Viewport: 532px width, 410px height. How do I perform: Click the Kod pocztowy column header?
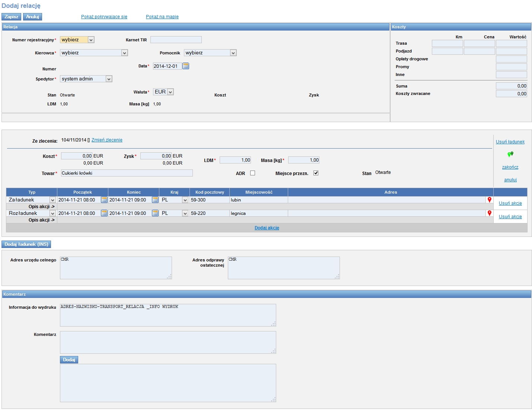(x=210, y=192)
